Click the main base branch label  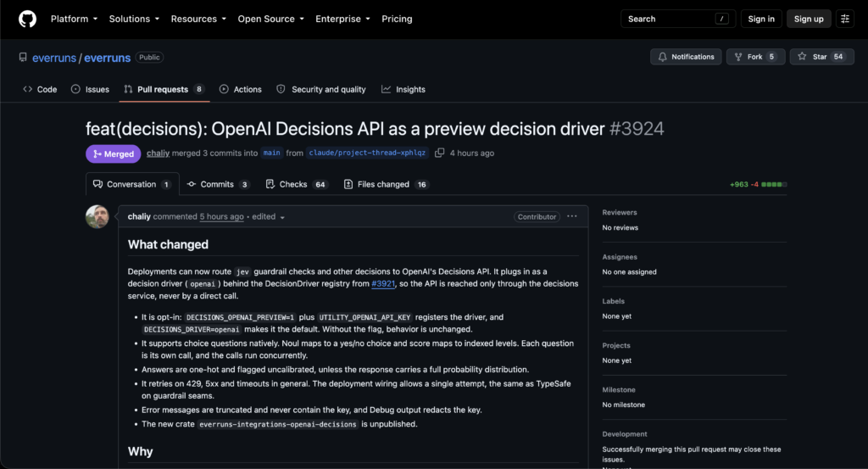tap(272, 153)
